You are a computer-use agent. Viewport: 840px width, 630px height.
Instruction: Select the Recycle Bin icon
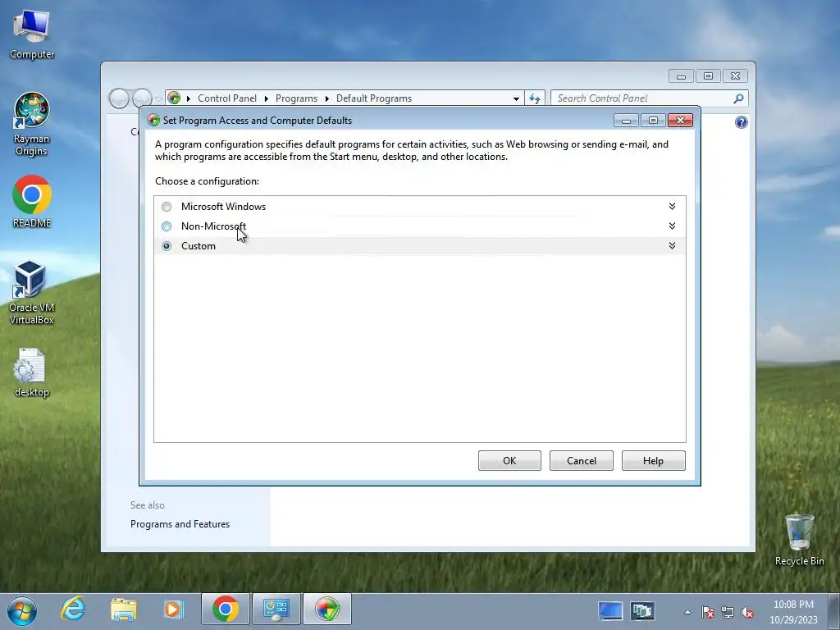[799, 540]
